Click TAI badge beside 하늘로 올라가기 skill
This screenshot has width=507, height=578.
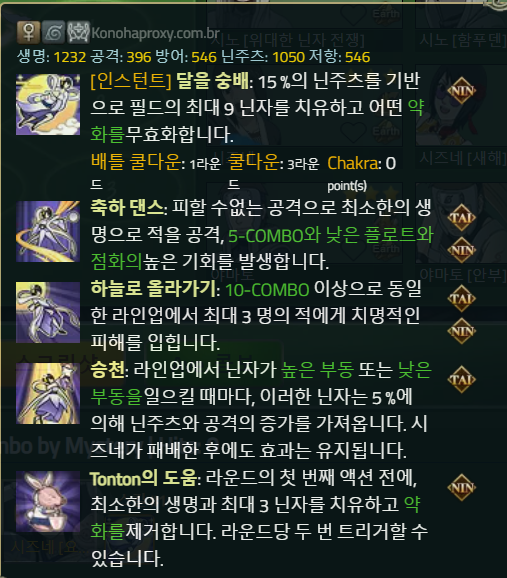pyautogui.click(x=461, y=299)
